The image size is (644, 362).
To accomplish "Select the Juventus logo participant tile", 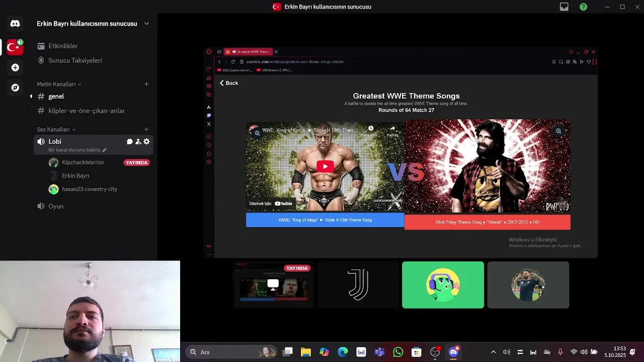I will point(358,285).
